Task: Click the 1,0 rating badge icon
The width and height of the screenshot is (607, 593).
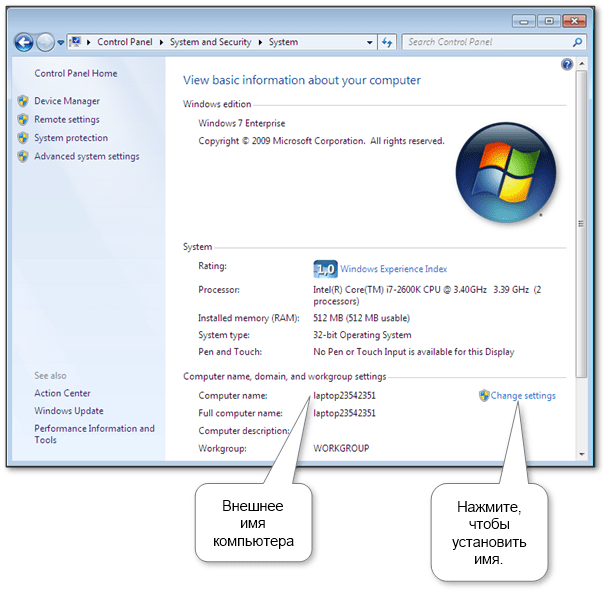Action: point(325,269)
